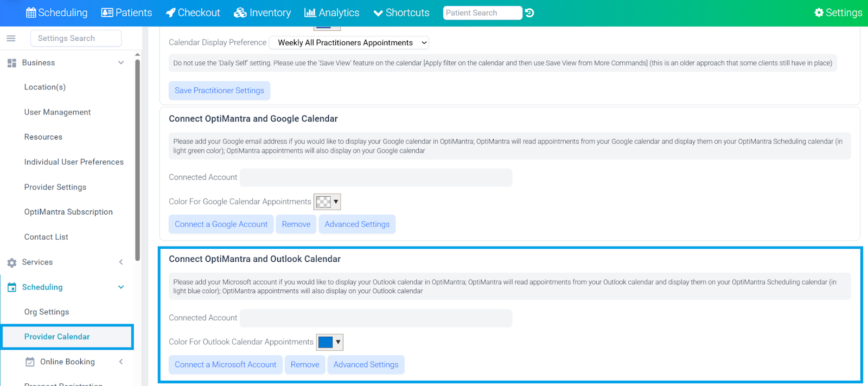Open Resources in sidebar

[43, 137]
